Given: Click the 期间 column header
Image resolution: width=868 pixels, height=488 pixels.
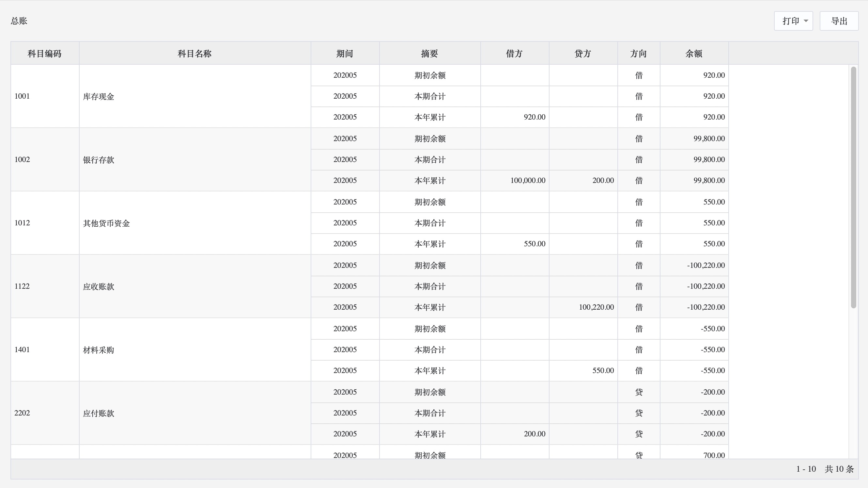Looking at the screenshot, I should (x=345, y=53).
